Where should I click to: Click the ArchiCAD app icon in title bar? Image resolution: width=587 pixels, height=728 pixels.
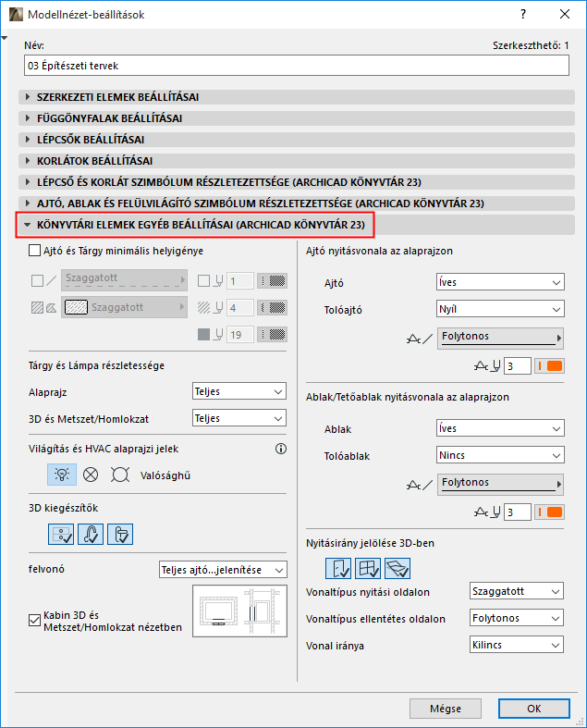16,15
